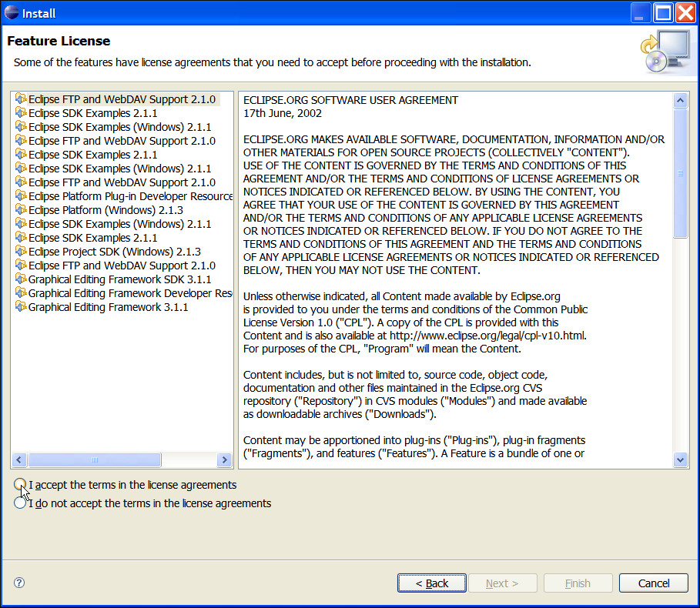Viewport: 700px width, 608px height.
Task: Click inside the license agreement text area
Action: click(x=455, y=279)
